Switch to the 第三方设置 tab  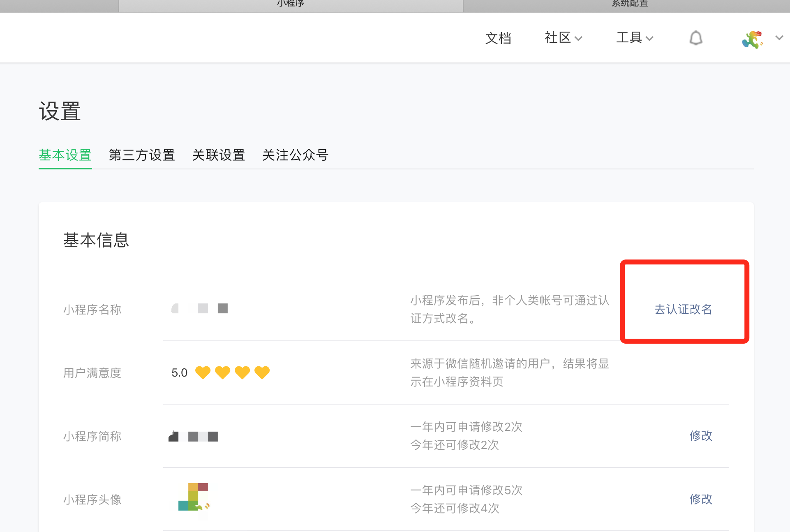[142, 155]
